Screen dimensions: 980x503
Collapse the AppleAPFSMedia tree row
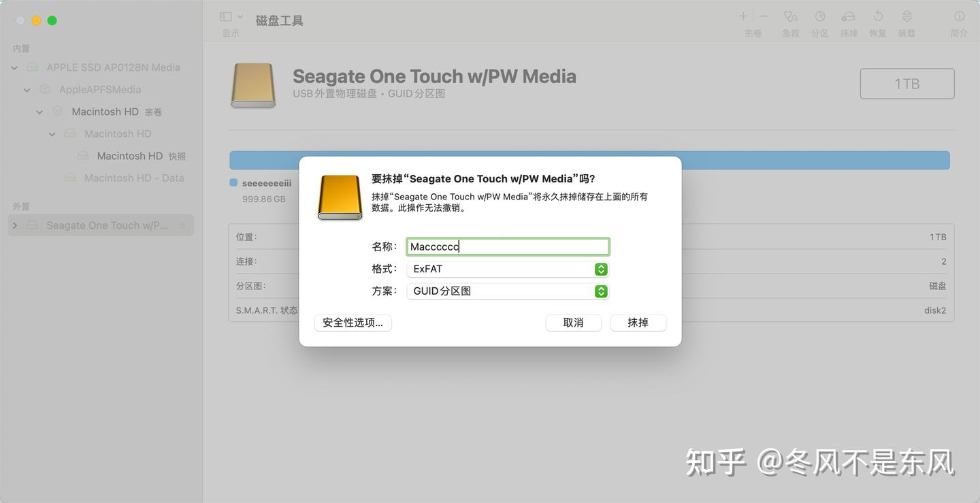(x=27, y=89)
